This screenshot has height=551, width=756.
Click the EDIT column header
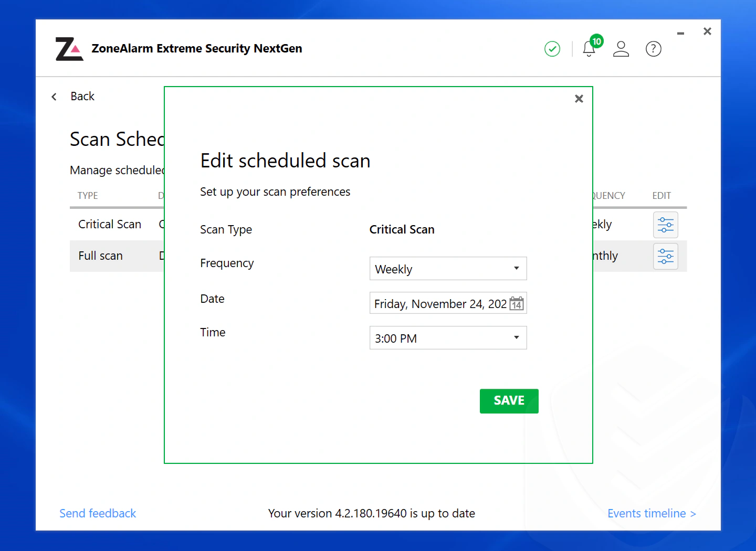click(x=661, y=196)
